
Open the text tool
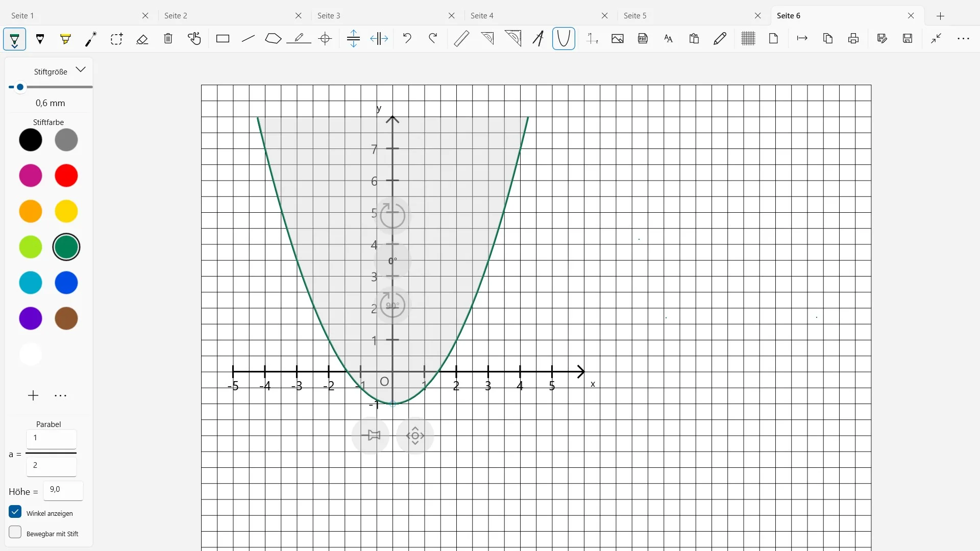click(669, 39)
